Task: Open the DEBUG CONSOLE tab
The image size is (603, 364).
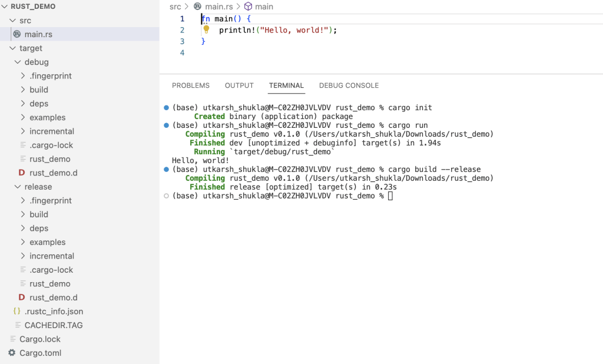Action: pyautogui.click(x=349, y=85)
